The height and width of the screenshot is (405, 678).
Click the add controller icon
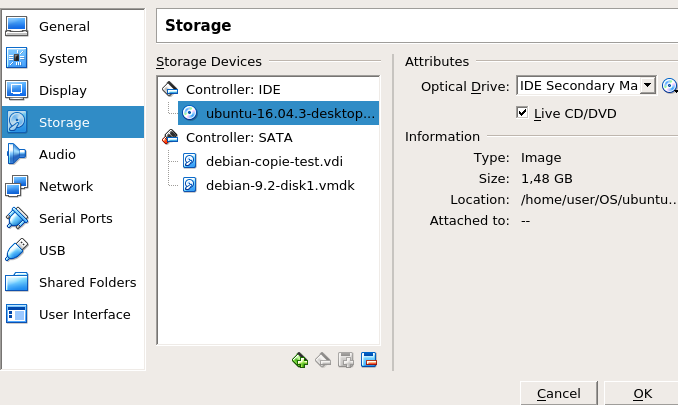click(300, 360)
